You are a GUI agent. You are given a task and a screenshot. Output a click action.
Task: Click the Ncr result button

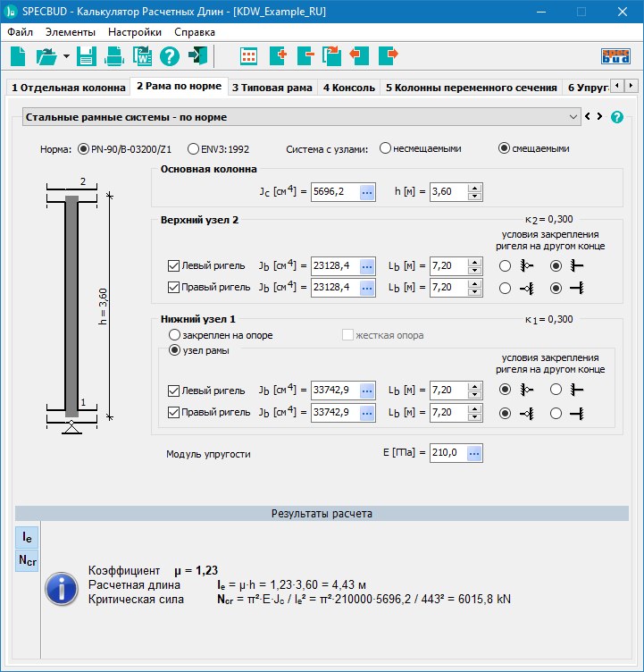tap(27, 560)
